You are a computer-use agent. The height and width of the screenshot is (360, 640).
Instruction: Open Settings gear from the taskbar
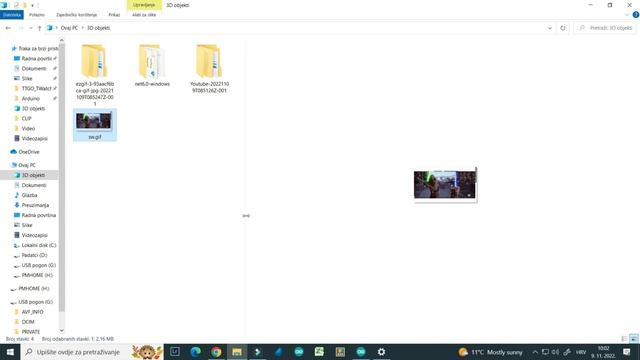(381, 352)
